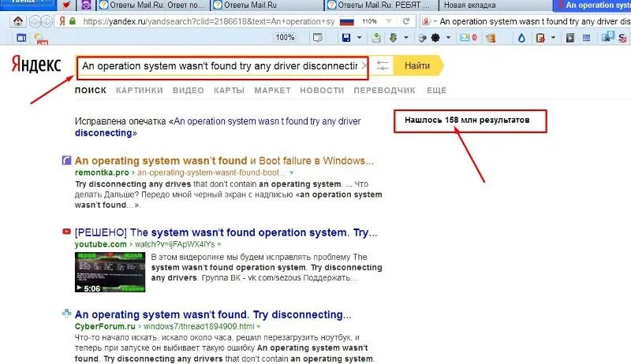Image resolution: width=631 pixels, height=364 pixels.
Task: Expand the gear icon dropdown arrow
Action: point(448,38)
